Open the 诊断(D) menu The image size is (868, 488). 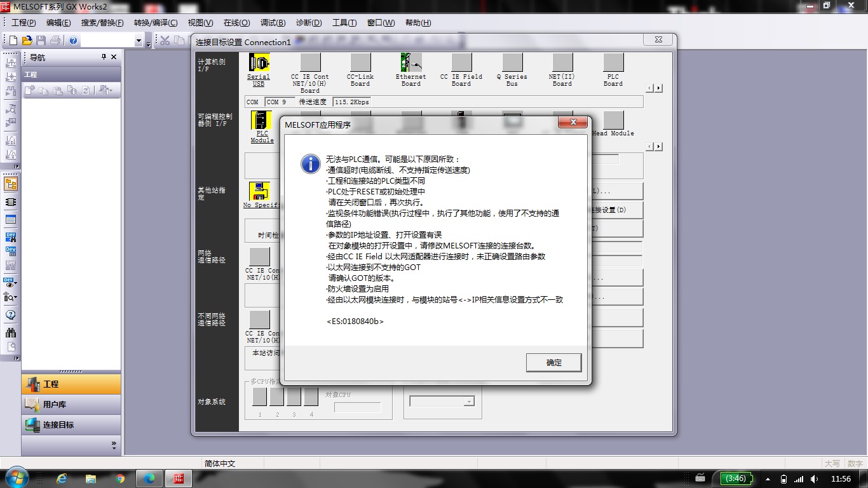point(309,23)
